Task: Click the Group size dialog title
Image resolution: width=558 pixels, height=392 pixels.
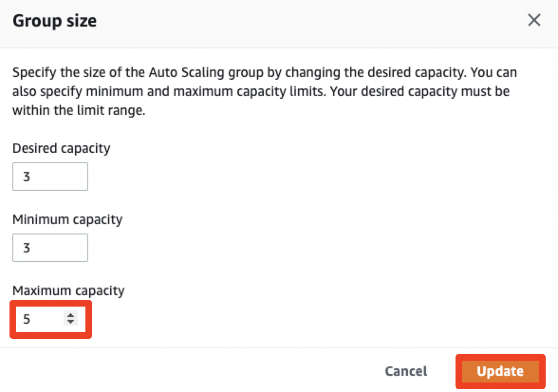Action: coord(54,21)
